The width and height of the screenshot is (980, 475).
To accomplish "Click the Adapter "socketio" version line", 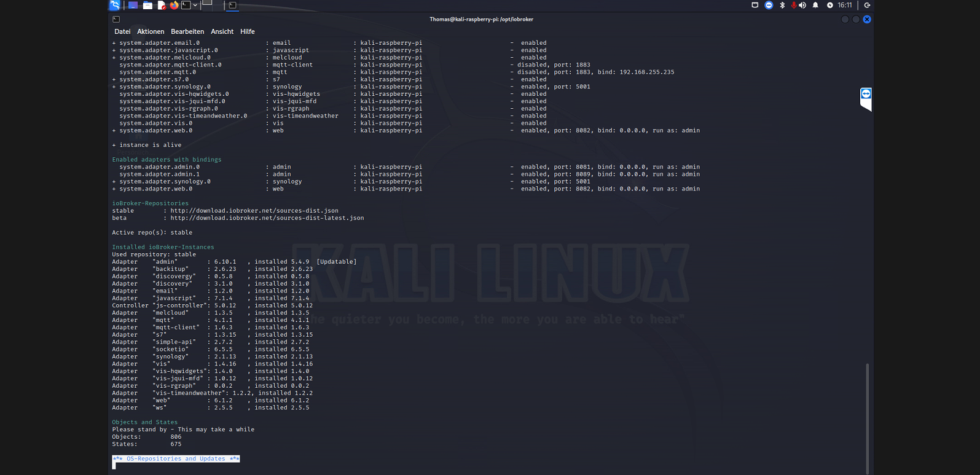I will point(210,350).
